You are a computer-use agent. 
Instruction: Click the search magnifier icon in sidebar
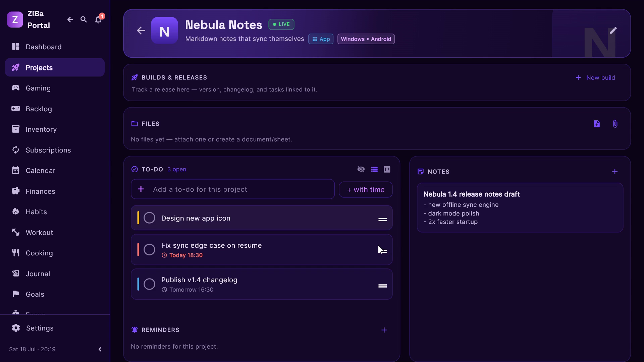point(84,20)
